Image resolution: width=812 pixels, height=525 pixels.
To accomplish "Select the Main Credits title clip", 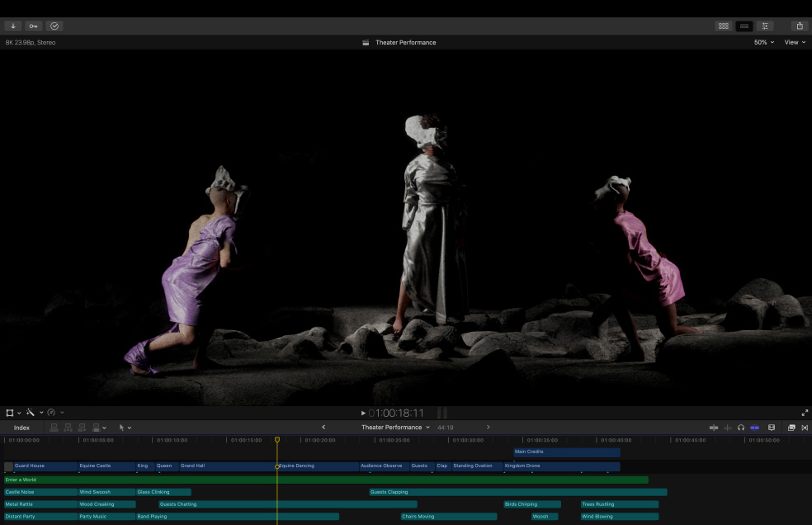I will [x=566, y=452].
